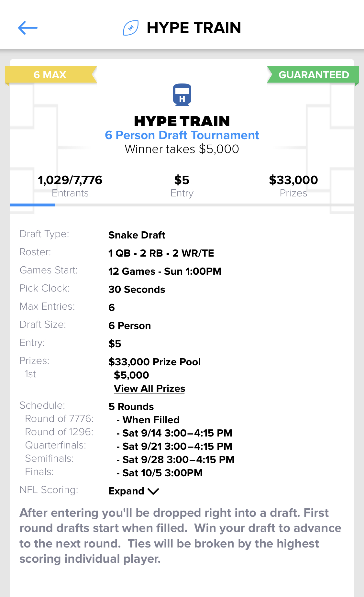Click the $33,000 Prizes stat
This screenshot has width=364, height=597.
(x=293, y=186)
